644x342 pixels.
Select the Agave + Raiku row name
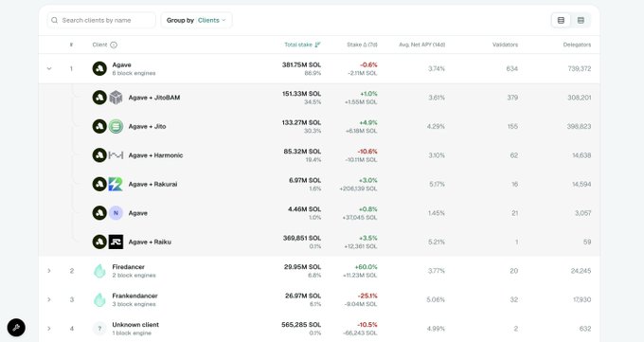[x=150, y=242]
